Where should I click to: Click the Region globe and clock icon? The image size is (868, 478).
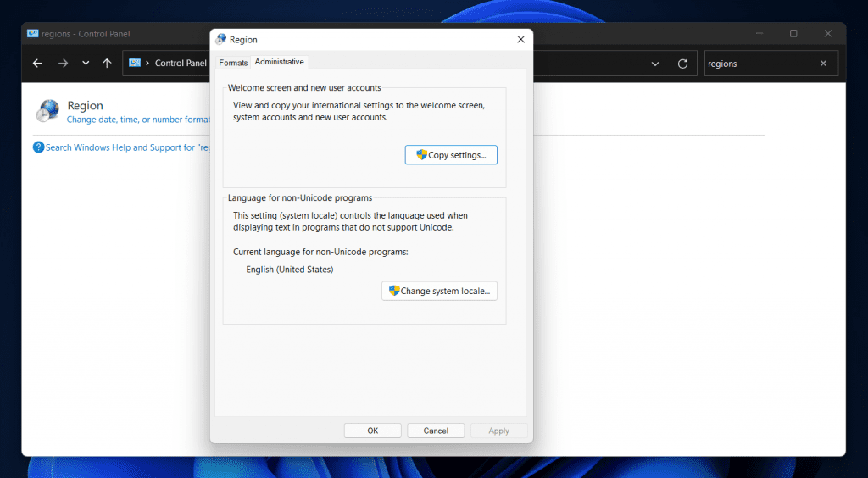tap(47, 111)
